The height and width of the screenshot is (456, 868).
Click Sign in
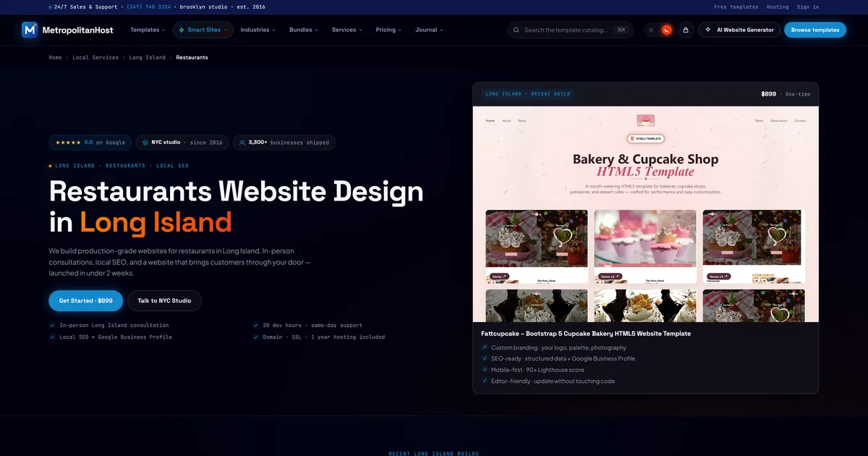808,7
